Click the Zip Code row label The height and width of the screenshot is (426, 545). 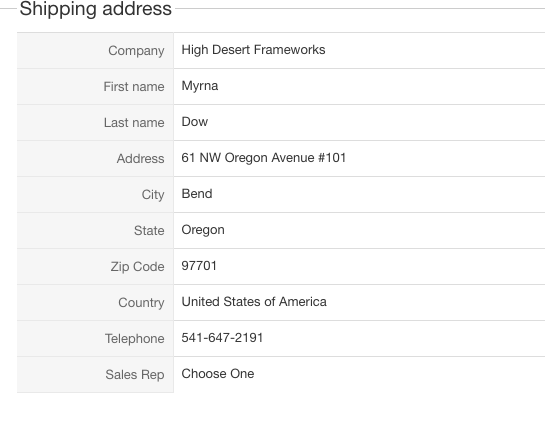[137, 267]
